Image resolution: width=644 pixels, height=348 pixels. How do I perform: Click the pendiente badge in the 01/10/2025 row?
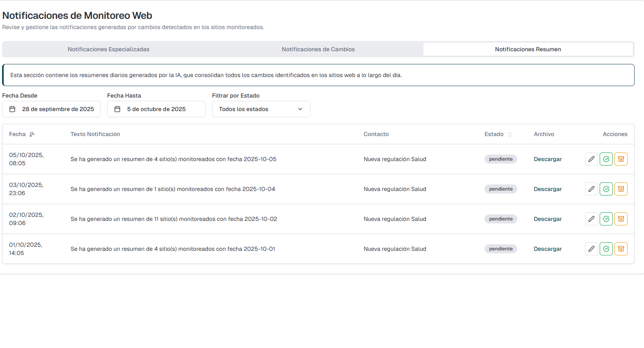(500, 249)
